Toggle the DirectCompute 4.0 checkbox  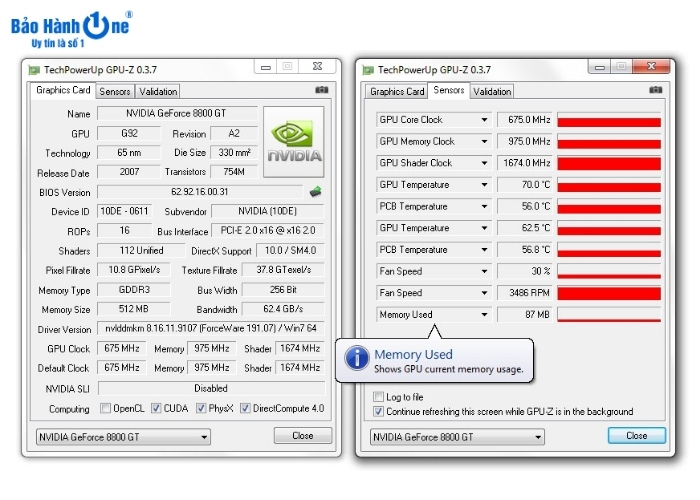coord(245,408)
